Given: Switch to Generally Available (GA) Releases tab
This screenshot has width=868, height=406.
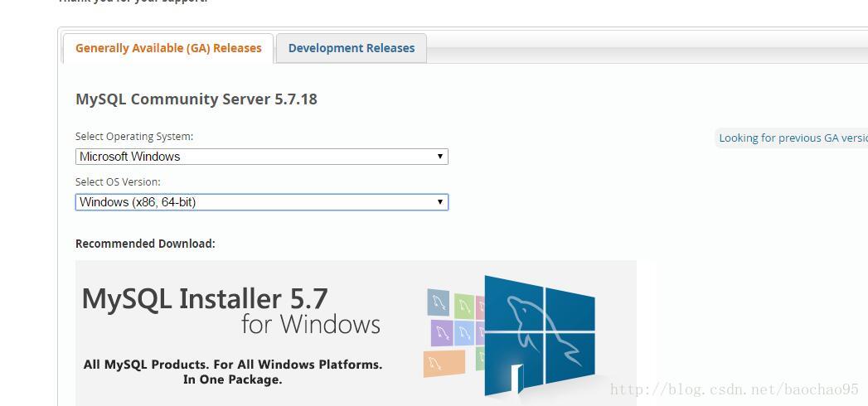Looking at the screenshot, I should pyautogui.click(x=168, y=48).
